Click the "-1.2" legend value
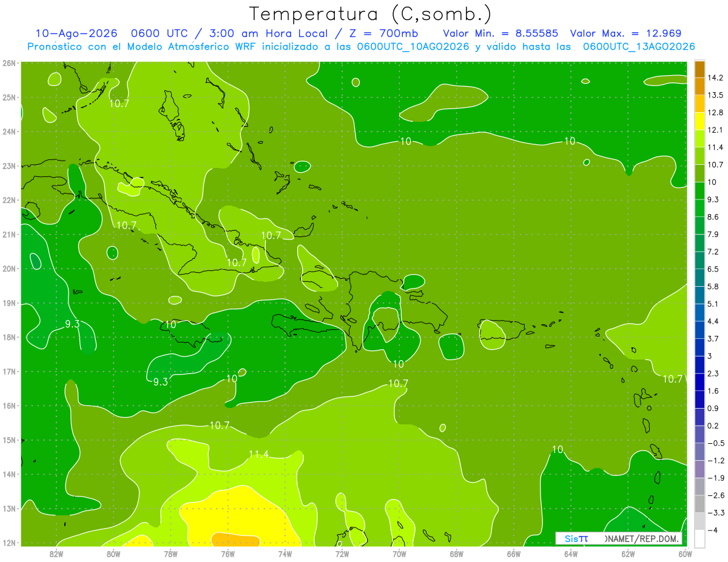This screenshot has height=562, width=728. [717, 460]
